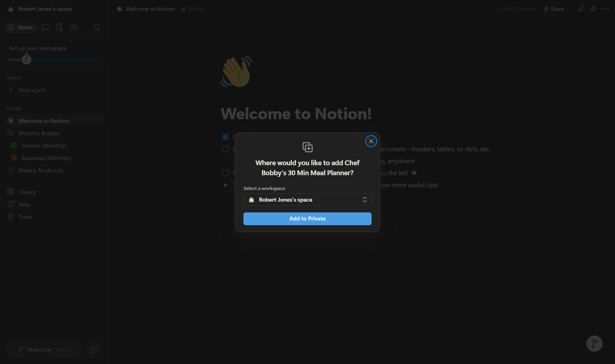Open the Set up your workspace card
Screen dimensions: 615x364
point(54,54)
